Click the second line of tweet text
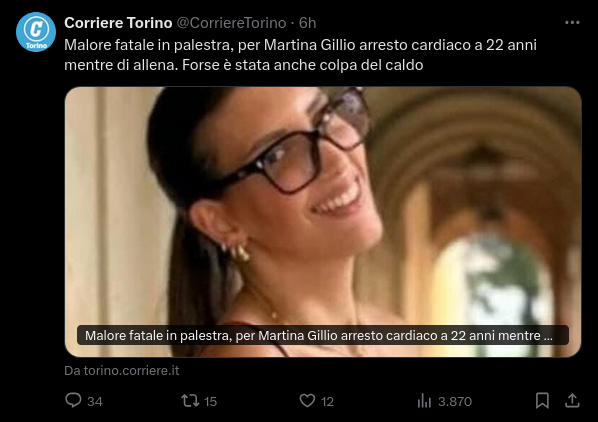Viewport: 598px width, 422px height. (244, 65)
